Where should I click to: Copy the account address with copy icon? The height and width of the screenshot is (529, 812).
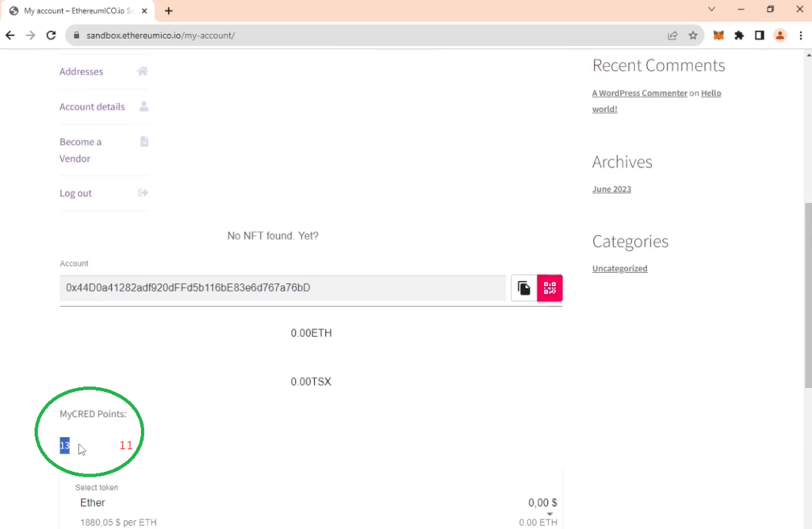pyautogui.click(x=524, y=288)
